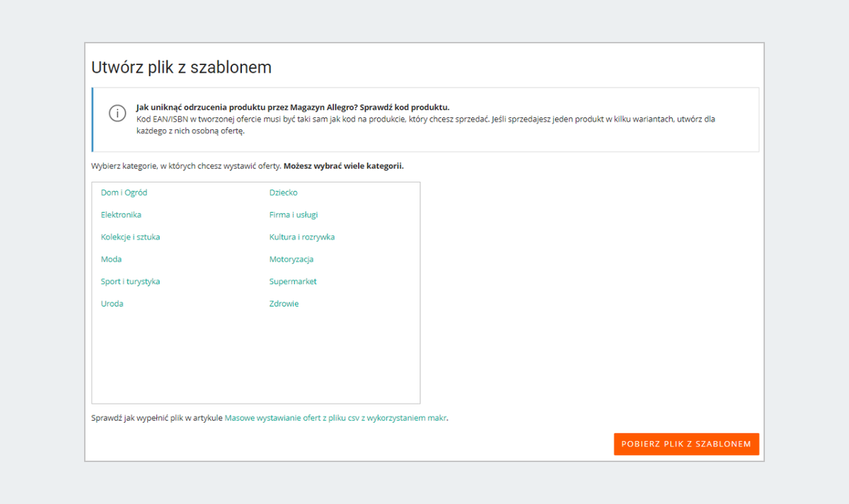
Task: Pick the Uroda category
Action: coord(112,304)
